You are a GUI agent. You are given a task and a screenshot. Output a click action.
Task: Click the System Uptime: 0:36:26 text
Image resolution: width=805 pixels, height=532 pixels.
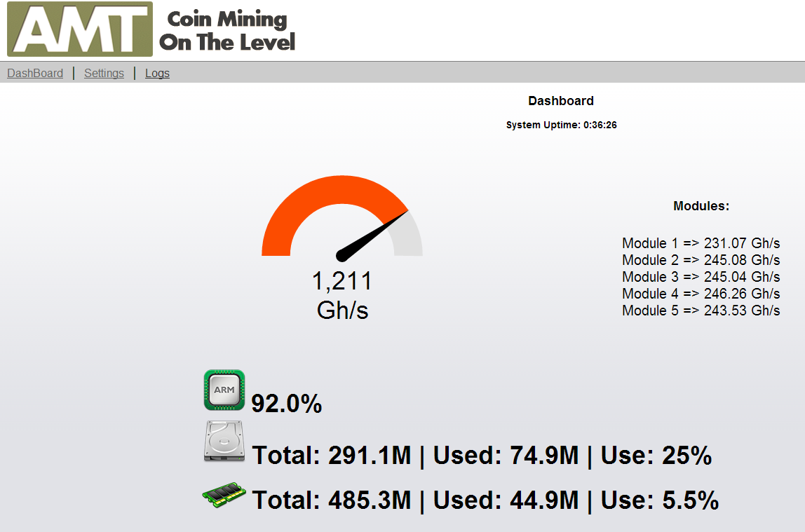click(x=561, y=125)
